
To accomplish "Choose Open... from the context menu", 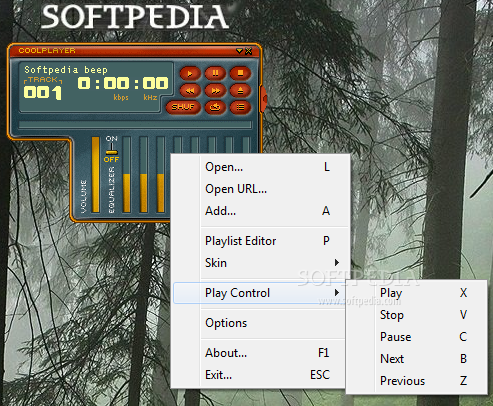I will (260, 167).
